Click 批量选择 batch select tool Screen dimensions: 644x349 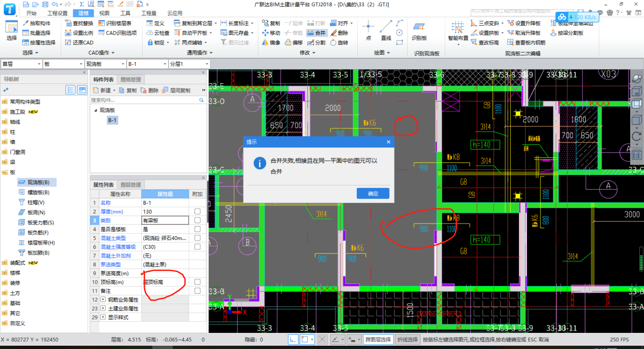(36, 33)
